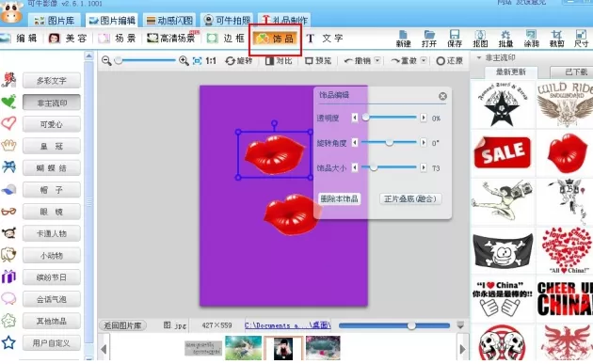This screenshot has height=364, width=593.
Task: Increase 饰品大小 with the right arrow
Action: (x=424, y=167)
